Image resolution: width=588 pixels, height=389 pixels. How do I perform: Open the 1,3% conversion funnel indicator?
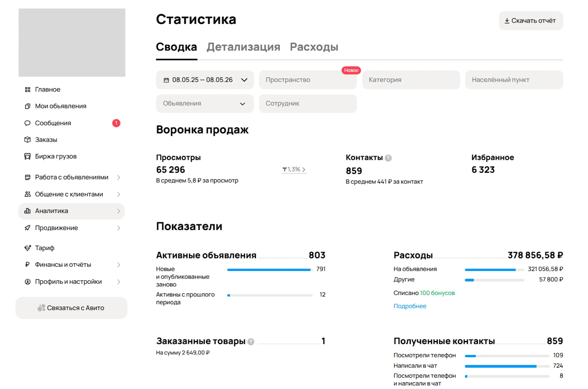coord(294,169)
